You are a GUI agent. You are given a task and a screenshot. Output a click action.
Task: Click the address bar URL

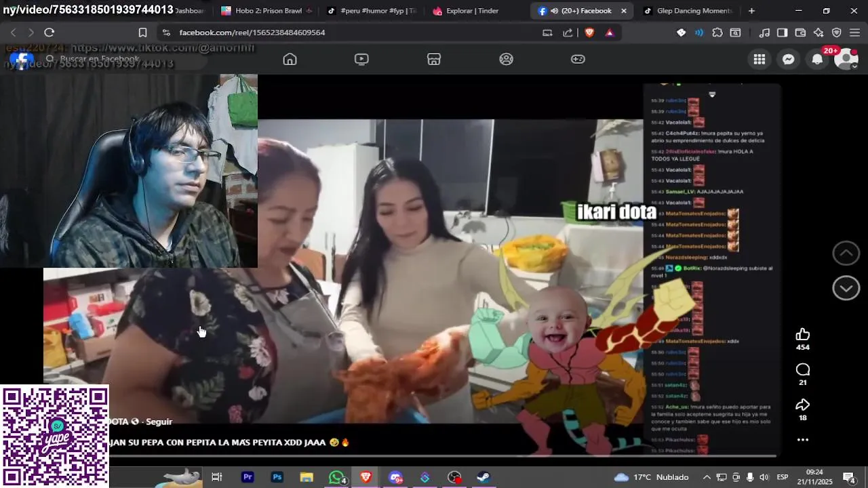pyautogui.click(x=252, y=33)
